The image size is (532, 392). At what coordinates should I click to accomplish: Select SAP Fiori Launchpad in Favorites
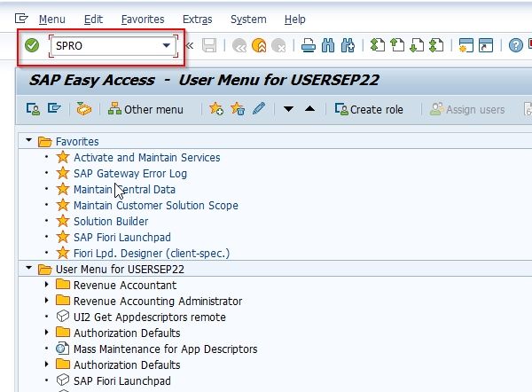tap(122, 237)
